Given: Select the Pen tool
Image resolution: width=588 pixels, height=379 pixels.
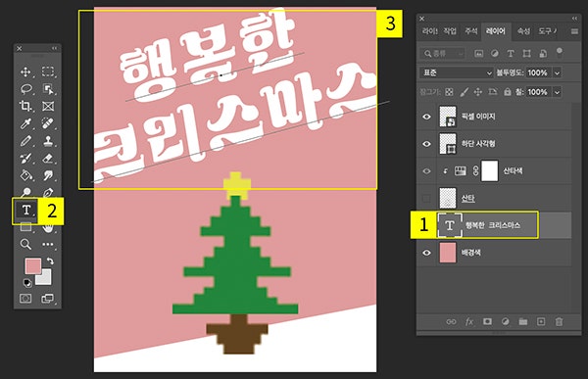Looking at the screenshot, I should 48,192.
